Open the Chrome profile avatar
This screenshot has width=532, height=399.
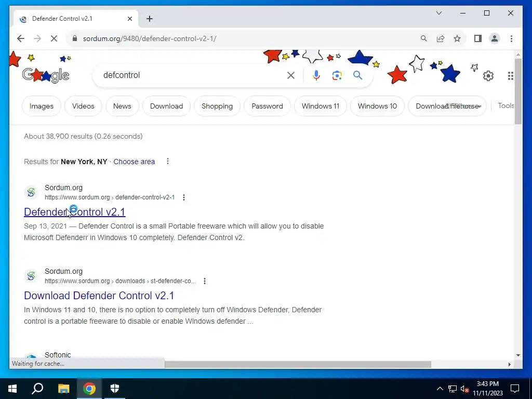[x=495, y=38]
